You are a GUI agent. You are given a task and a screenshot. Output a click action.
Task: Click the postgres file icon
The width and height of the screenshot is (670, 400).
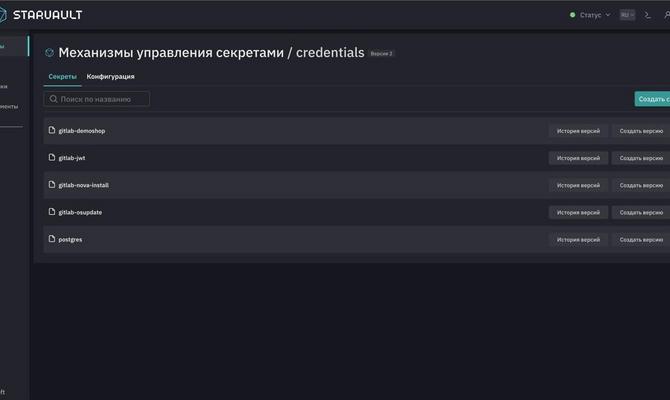(x=52, y=239)
